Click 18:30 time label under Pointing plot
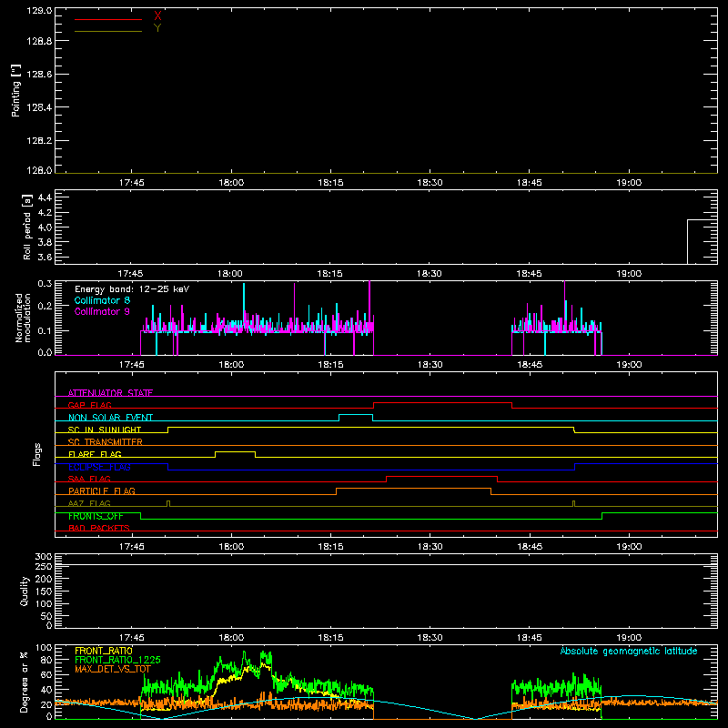This screenshot has width=728, height=728. coord(430,183)
